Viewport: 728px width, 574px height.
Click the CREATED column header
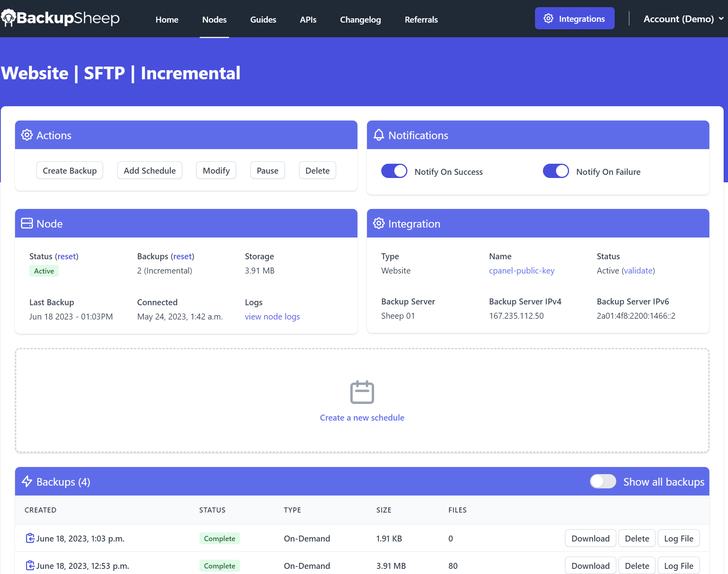[40, 509]
